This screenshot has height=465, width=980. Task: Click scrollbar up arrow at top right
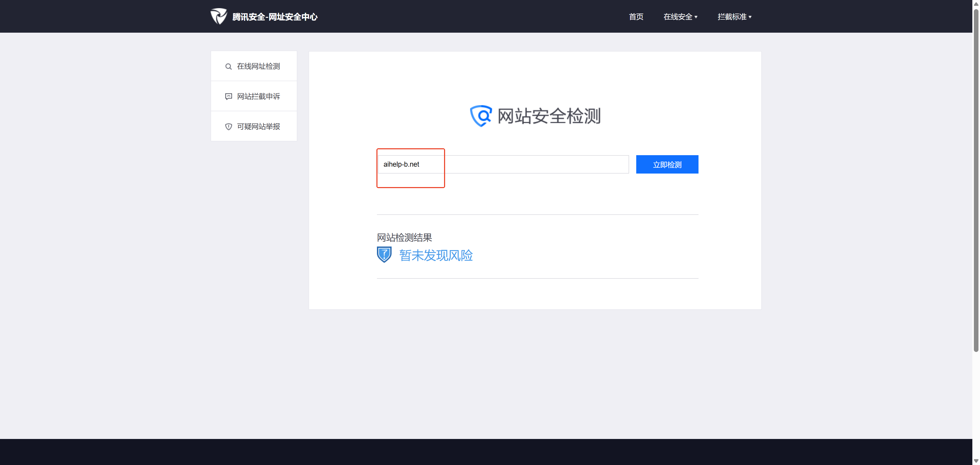point(976,3)
